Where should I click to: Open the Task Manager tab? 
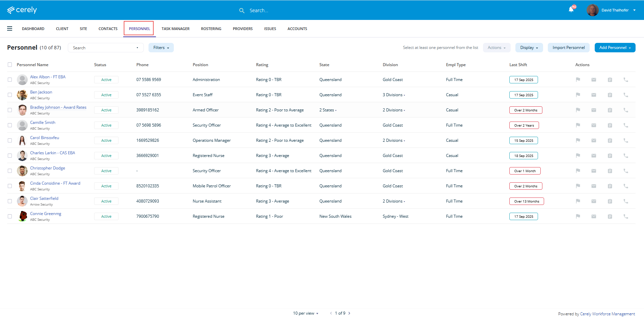click(x=176, y=29)
